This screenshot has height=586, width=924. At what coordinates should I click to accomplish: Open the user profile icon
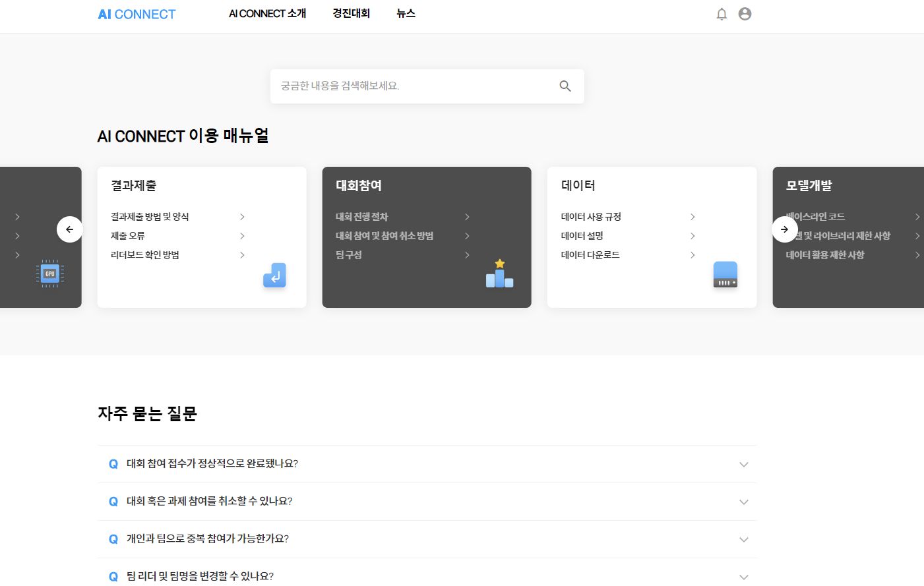pyautogui.click(x=745, y=14)
